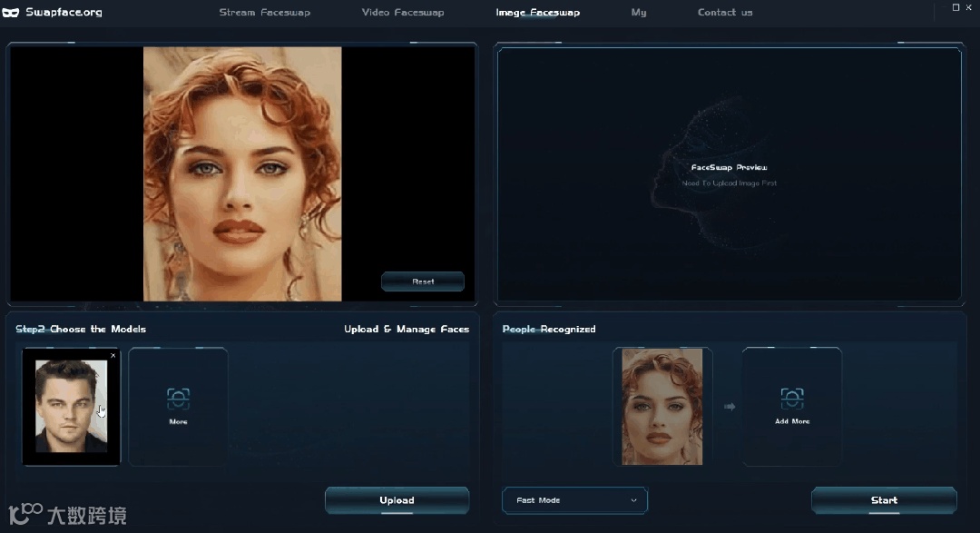Click the Start button
Viewport: 980px width, 533px height.
[884, 500]
